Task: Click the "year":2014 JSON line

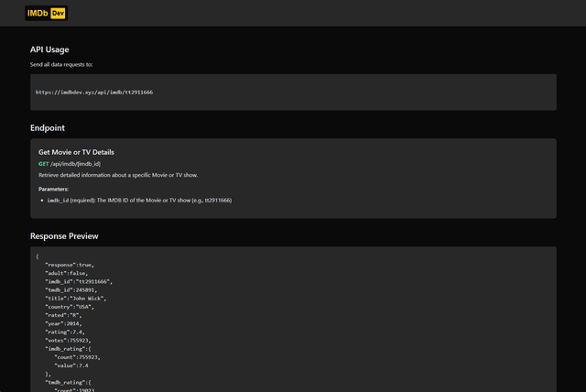Action: tap(63, 323)
